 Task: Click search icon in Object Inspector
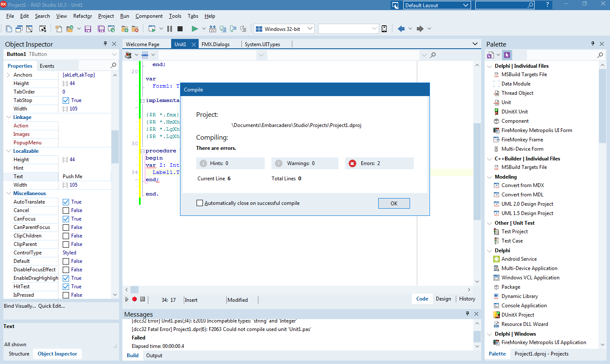coord(113,65)
